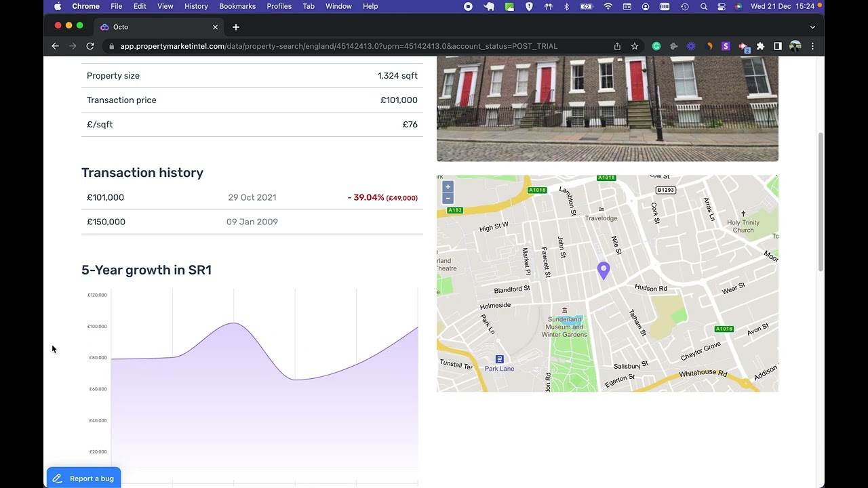The width and height of the screenshot is (868, 488).
Task: Close the Octo tab
Action: coord(215,27)
